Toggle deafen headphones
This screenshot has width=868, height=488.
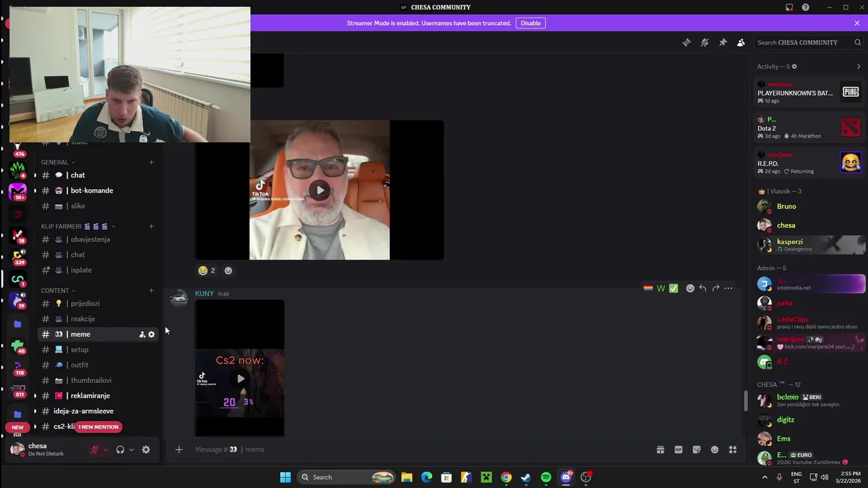[120, 449]
